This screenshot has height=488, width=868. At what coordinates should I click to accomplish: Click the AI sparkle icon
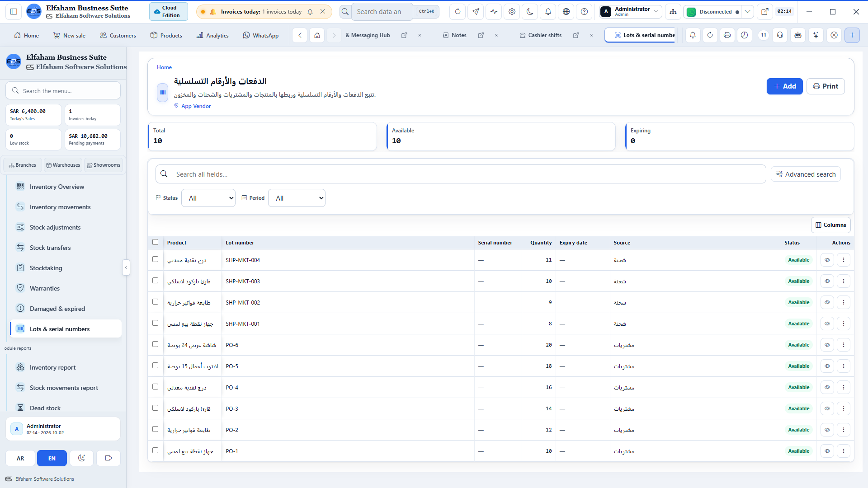[816, 35]
